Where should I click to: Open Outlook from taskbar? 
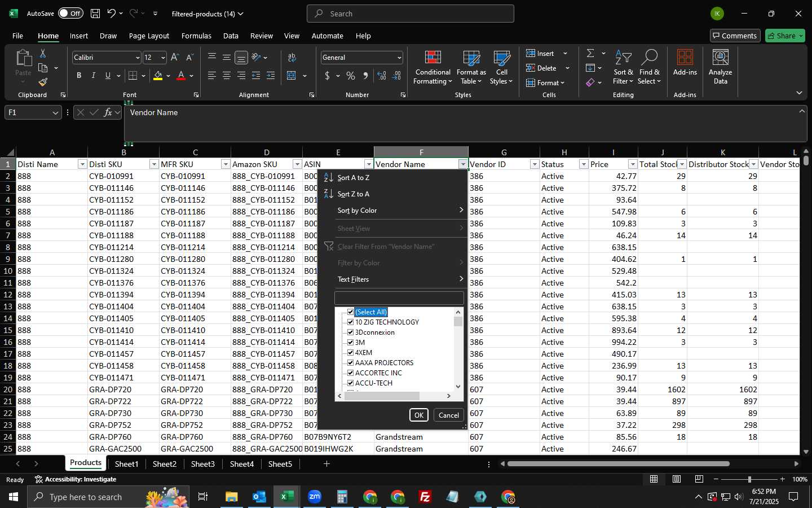[259, 497]
